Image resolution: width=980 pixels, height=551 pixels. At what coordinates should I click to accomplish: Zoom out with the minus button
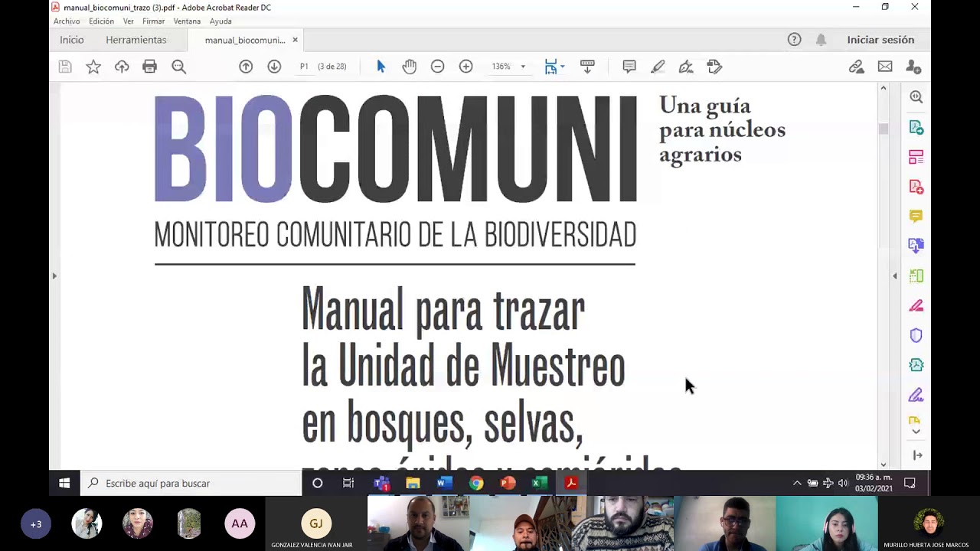coord(437,67)
